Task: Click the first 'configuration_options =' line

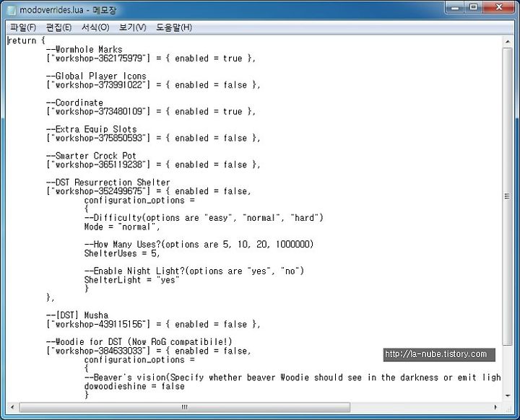Action: click(x=139, y=200)
